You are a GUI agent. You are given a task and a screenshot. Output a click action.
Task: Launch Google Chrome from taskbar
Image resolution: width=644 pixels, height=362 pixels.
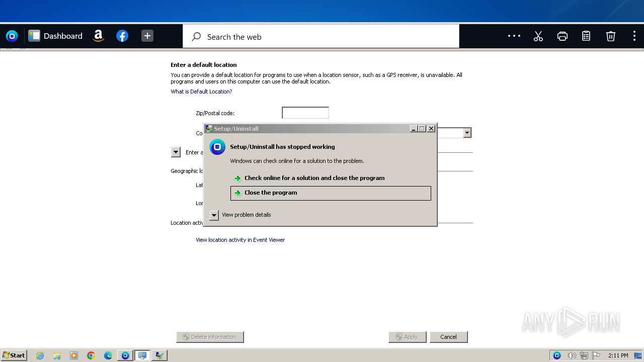tap(91, 355)
